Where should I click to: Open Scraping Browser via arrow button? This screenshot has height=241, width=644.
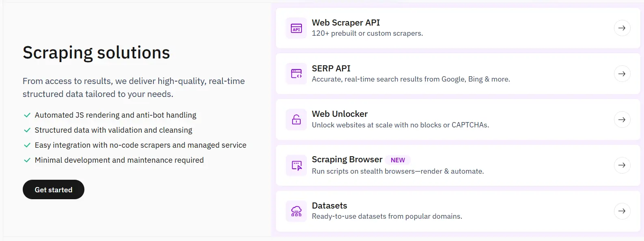622,165
